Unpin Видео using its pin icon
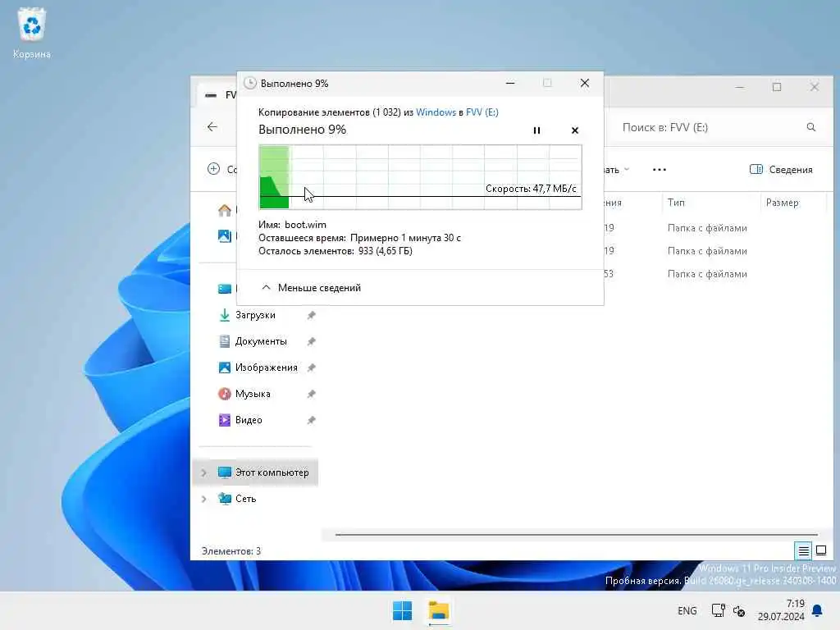840x630 pixels. tap(311, 420)
